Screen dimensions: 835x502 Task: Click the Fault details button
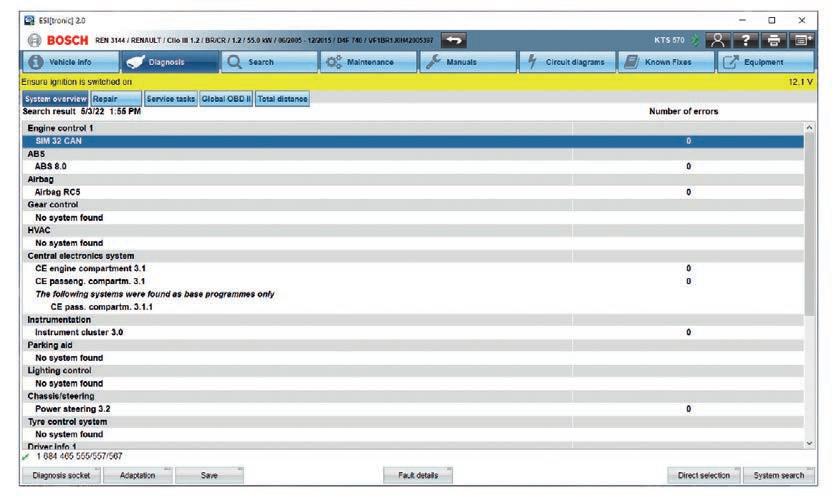point(418,475)
